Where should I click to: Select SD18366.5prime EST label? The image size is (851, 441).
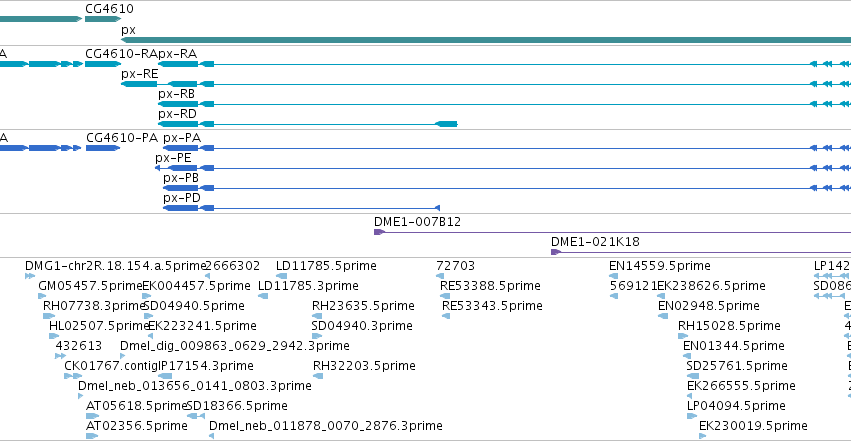click(x=237, y=406)
